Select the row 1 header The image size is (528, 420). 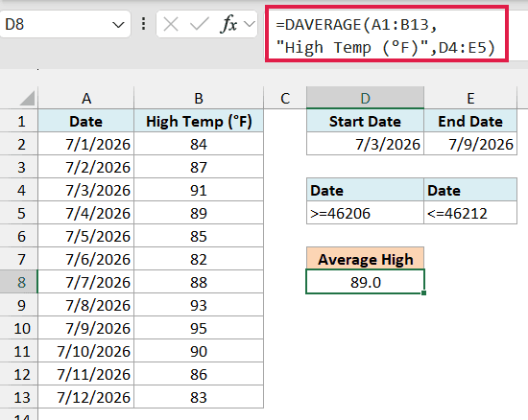click(x=19, y=121)
